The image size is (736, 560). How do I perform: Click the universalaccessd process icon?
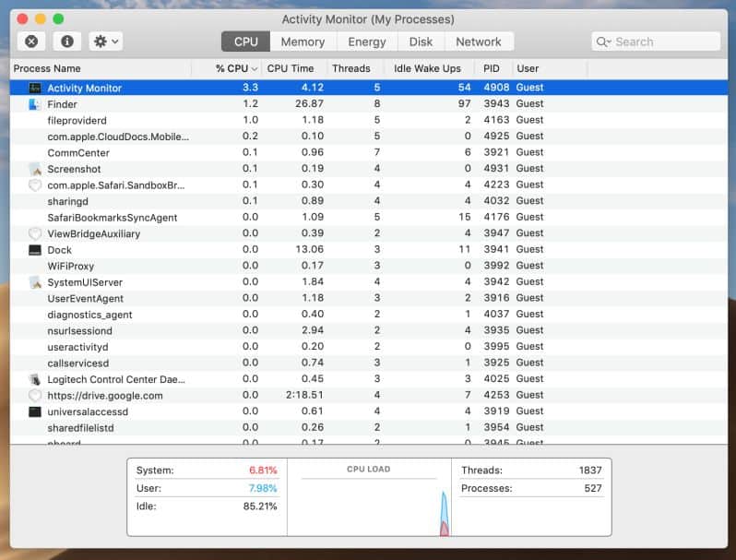(35, 411)
